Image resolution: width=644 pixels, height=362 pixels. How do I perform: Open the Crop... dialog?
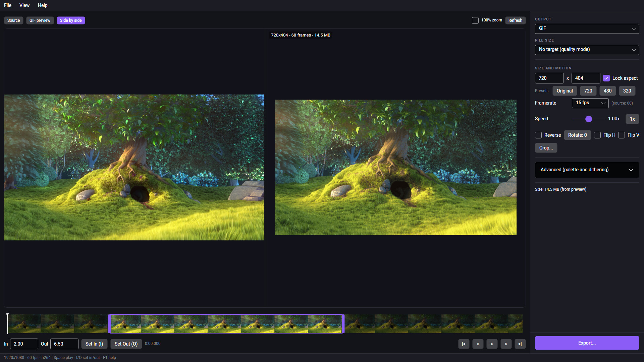click(x=546, y=148)
